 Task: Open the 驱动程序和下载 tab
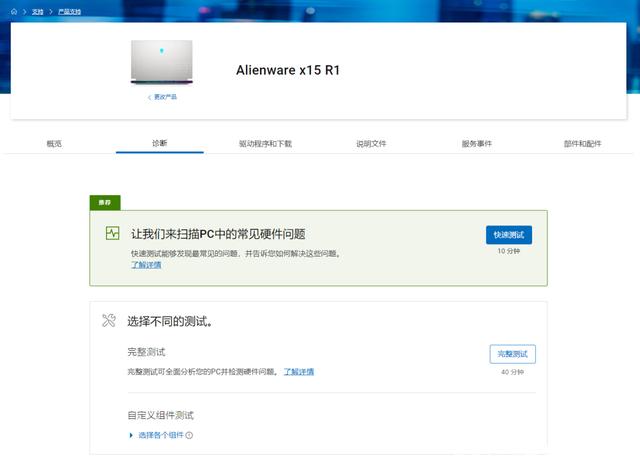click(x=265, y=144)
